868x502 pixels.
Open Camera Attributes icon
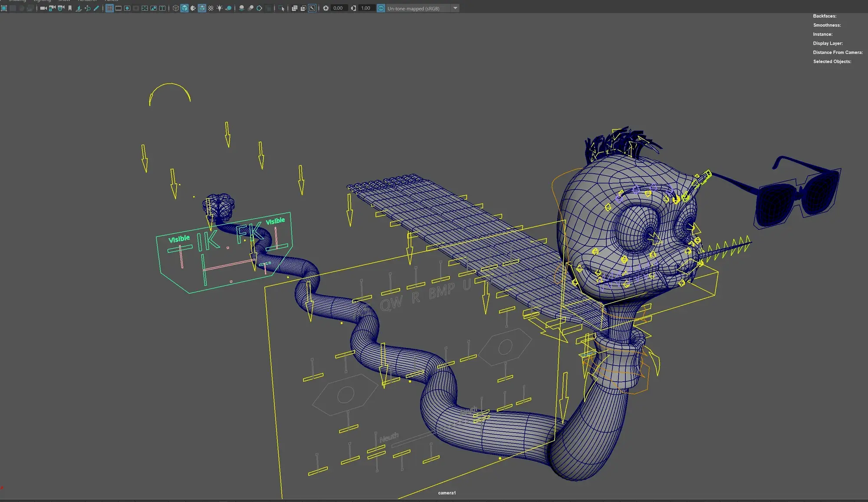61,8
